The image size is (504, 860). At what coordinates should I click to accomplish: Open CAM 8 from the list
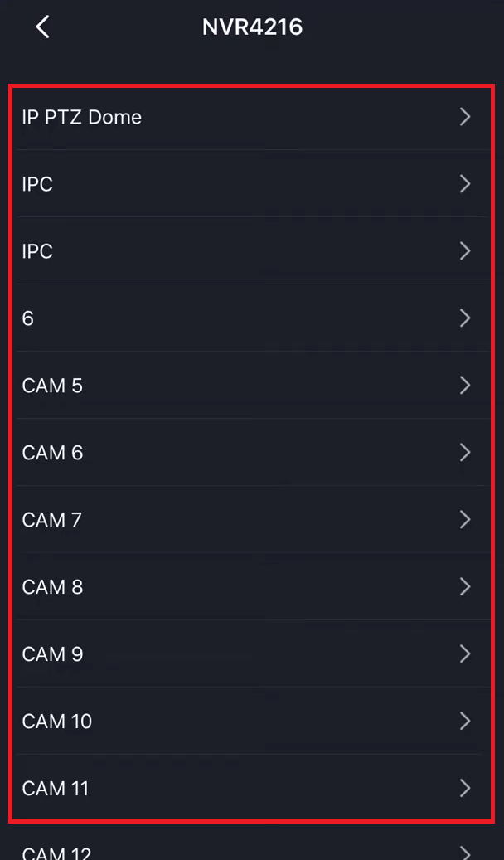[52, 587]
